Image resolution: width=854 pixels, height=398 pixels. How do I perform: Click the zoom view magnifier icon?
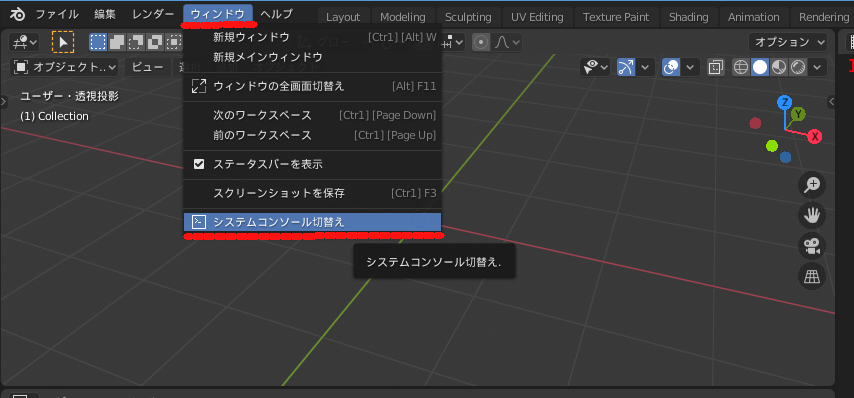pos(812,185)
